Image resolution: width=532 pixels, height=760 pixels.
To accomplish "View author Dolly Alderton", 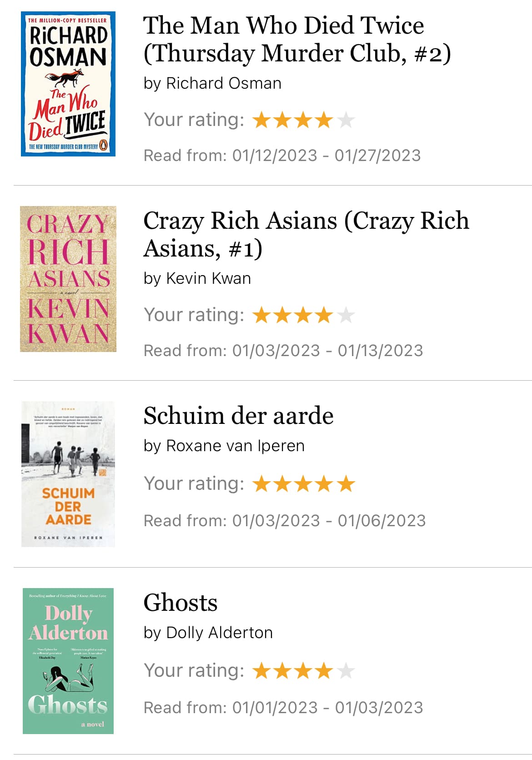I will (x=220, y=633).
